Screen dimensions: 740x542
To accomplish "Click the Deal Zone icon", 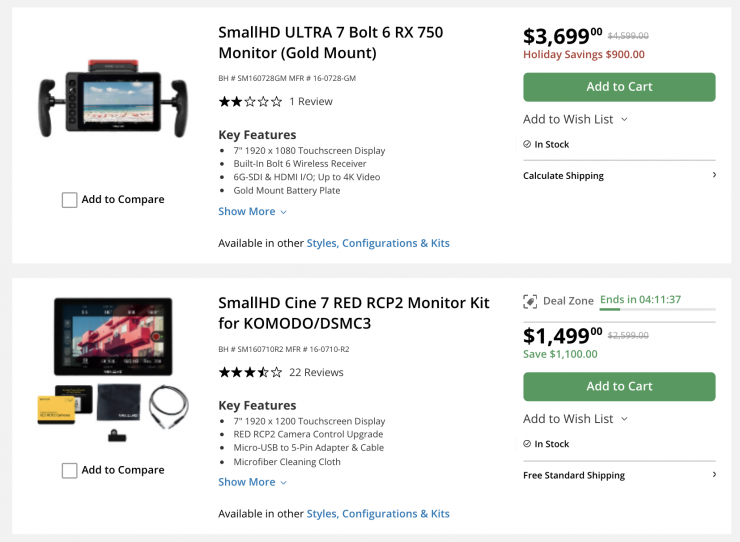I will click(x=530, y=301).
